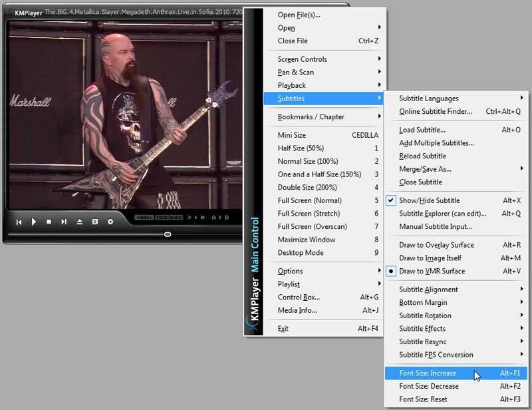Image resolution: width=532 pixels, height=410 pixels.
Task: Click the KMPlayer logo in title bar
Action: click(28, 13)
